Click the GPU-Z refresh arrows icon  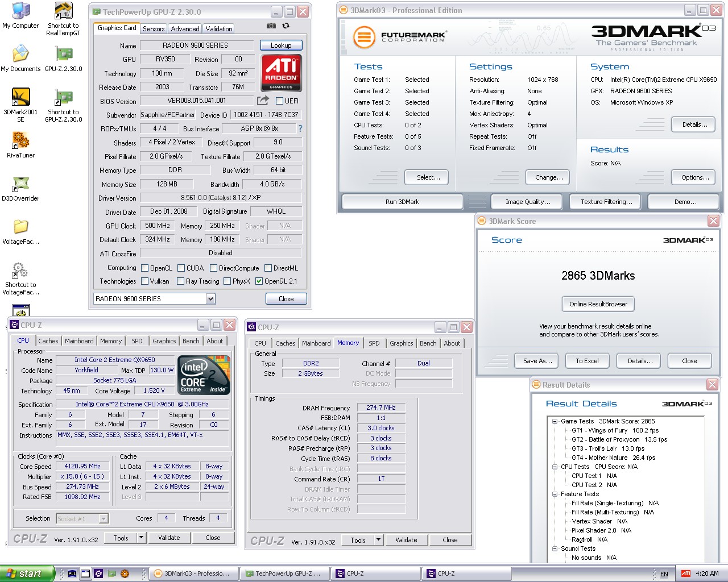point(286,26)
